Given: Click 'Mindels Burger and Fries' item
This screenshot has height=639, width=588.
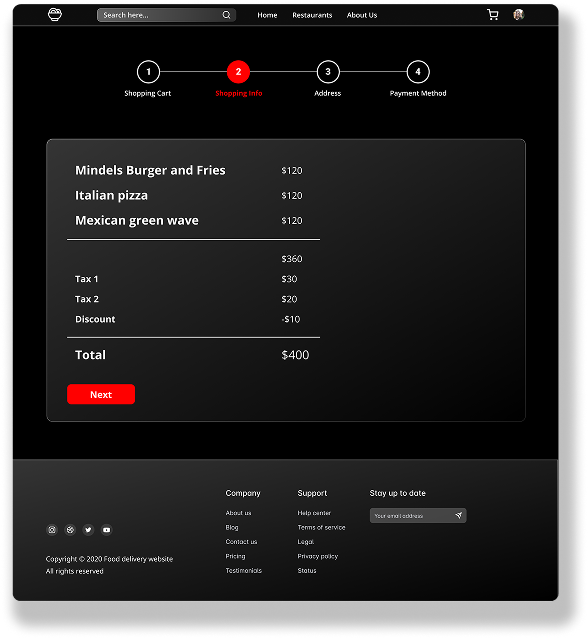Looking at the screenshot, I should 150,170.
